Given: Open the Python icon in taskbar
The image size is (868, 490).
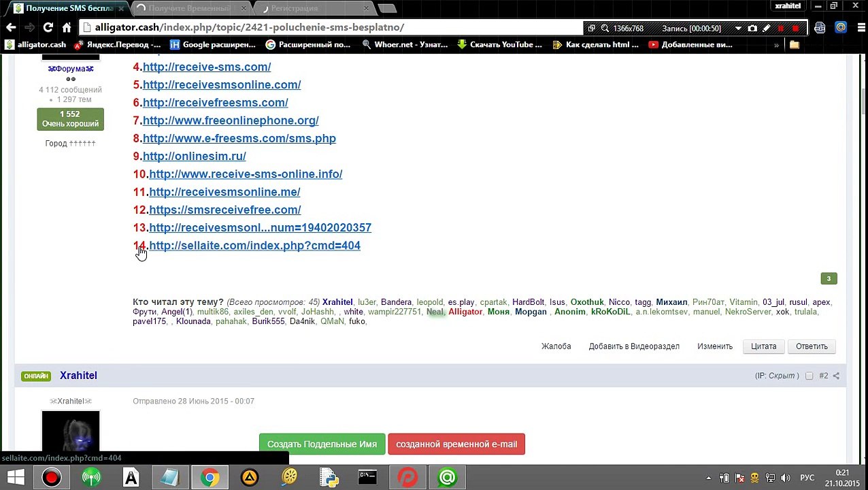Looking at the screenshot, I should tap(329, 478).
